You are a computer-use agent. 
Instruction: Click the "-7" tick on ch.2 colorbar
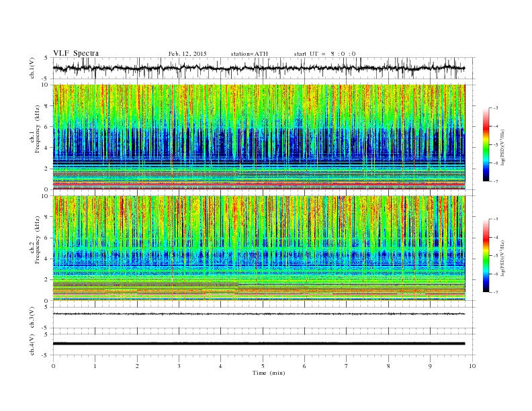(x=495, y=292)
